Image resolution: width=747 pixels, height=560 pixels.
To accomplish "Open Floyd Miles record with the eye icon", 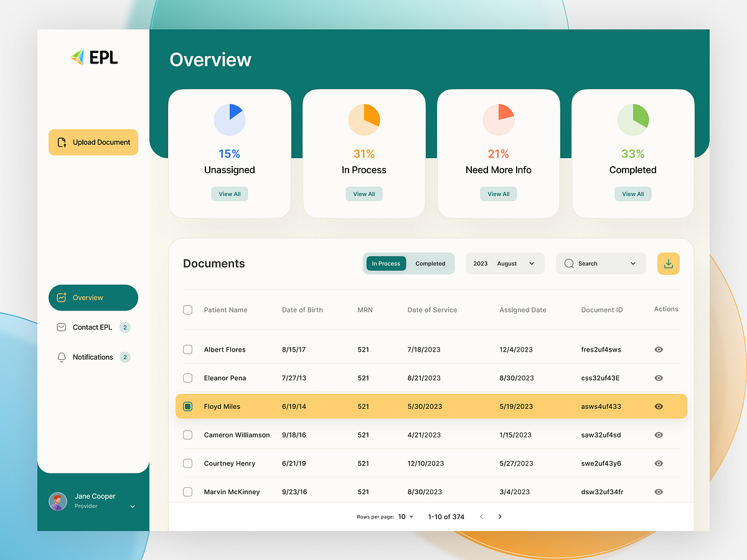I will 658,406.
